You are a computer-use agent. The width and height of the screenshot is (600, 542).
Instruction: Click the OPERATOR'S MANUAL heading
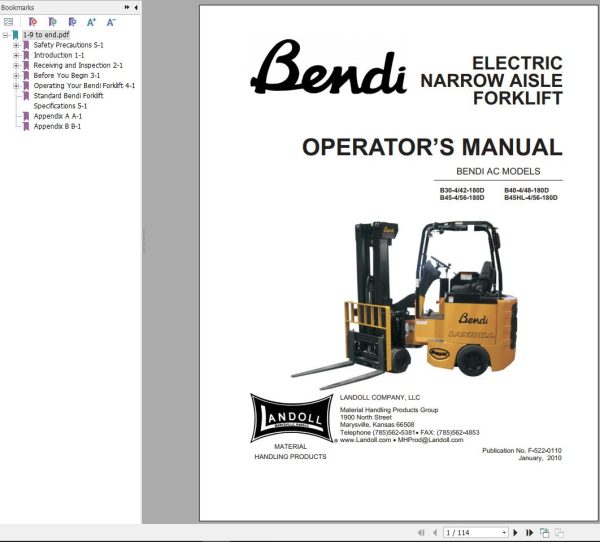pyautogui.click(x=432, y=147)
